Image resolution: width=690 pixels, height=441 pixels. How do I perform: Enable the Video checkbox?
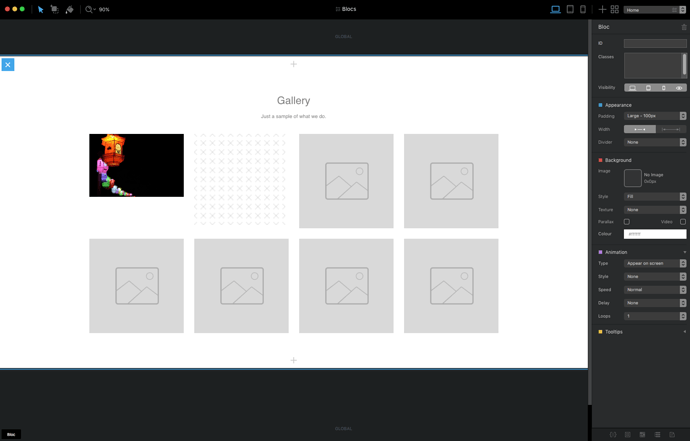tap(683, 222)
